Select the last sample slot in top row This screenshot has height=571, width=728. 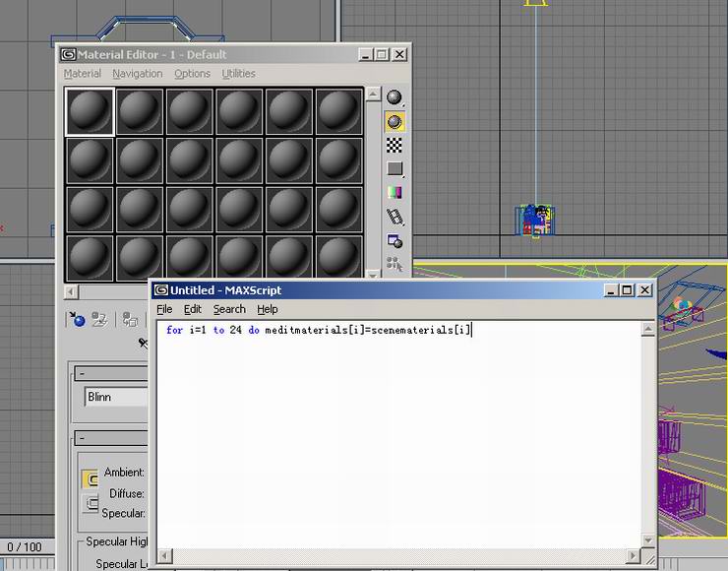339,111
